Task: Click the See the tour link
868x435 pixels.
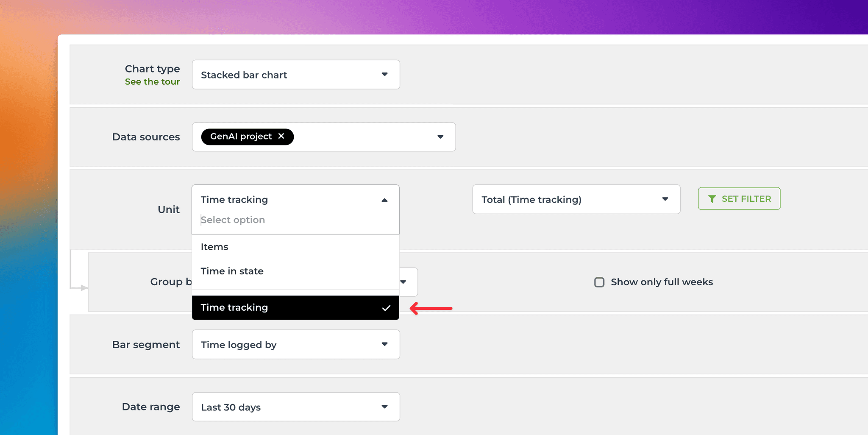Action: pos(152,81)
